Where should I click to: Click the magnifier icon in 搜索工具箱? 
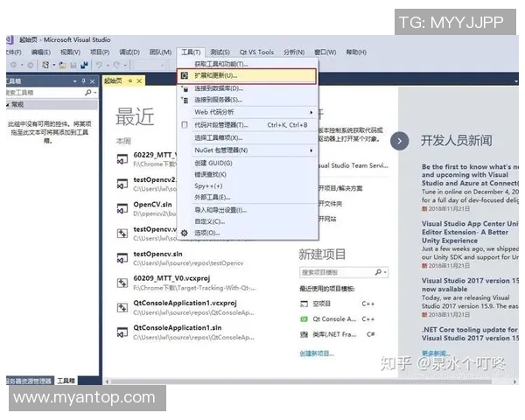tap(88, 93)
